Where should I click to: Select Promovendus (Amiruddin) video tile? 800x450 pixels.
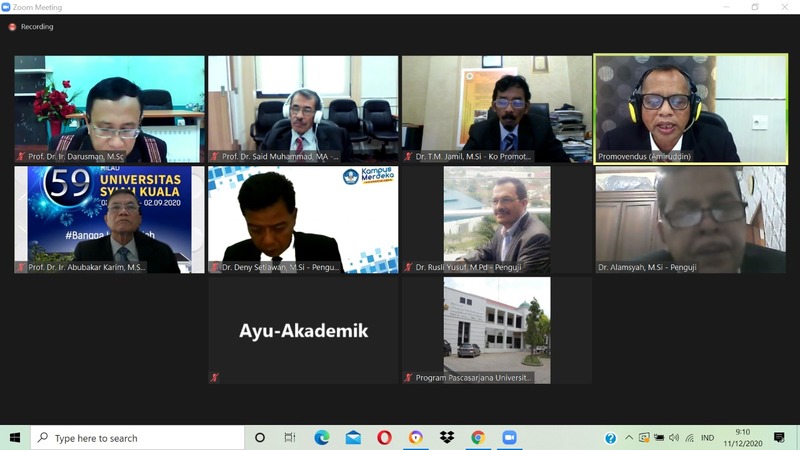(x=691, y=109)
